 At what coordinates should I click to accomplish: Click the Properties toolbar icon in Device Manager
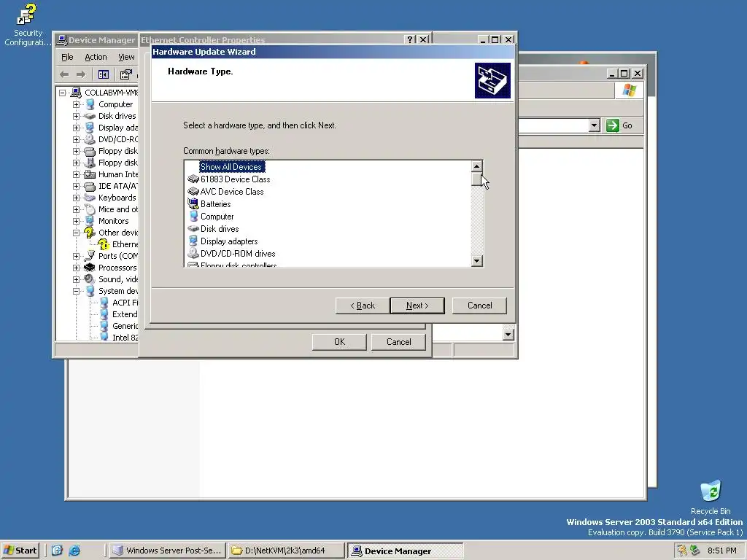[125, 74]
